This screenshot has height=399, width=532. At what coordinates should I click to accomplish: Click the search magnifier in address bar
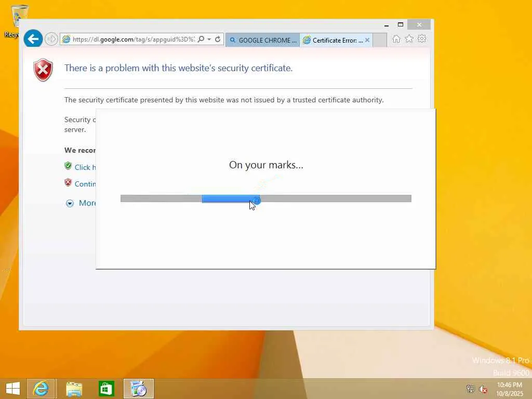(201, 39)
